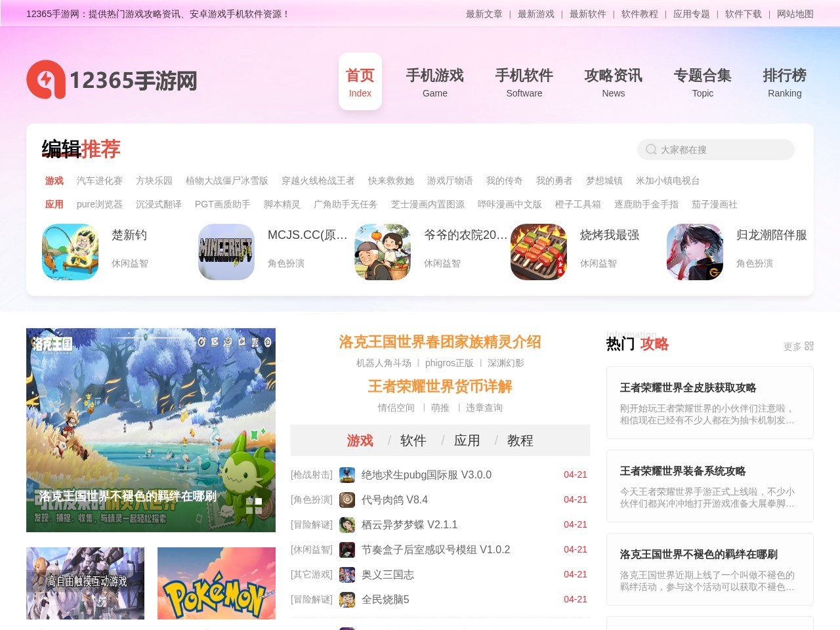
Task: Open 更多 grid icon beside 热门攻略
Action: pos(808,346)
